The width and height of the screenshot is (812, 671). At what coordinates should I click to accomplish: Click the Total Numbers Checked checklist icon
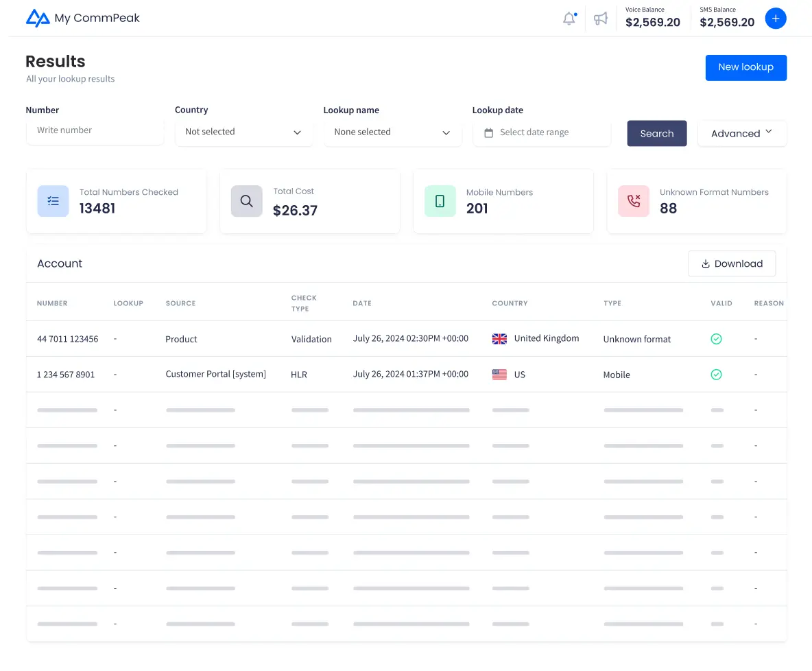[53, 201]
